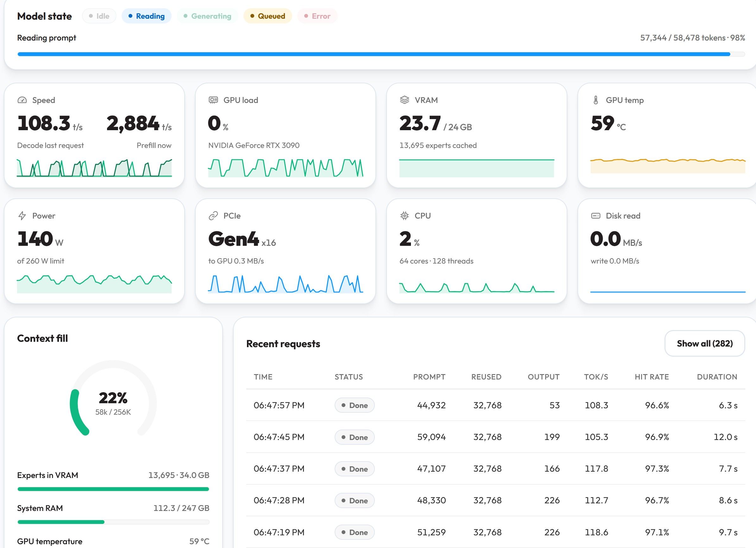Click the 57,344 / 58,478 tokens text

click(683, 38)
